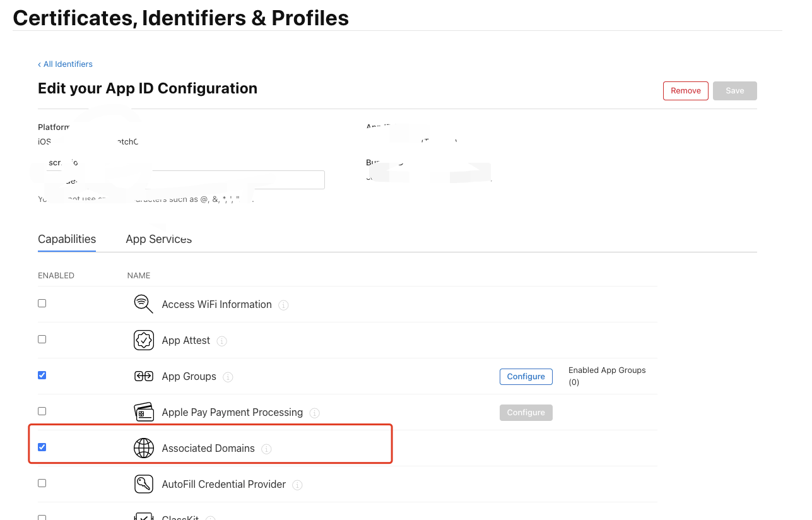Configure App Groups
This screenshot has width=812, height=520.
pyautogui.click(x=526, y=377)
